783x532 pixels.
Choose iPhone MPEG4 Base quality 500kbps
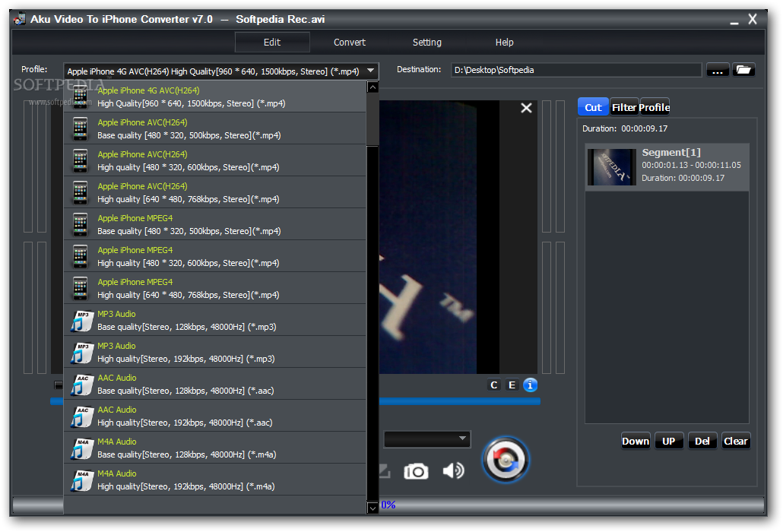click(x=214, y=224)
